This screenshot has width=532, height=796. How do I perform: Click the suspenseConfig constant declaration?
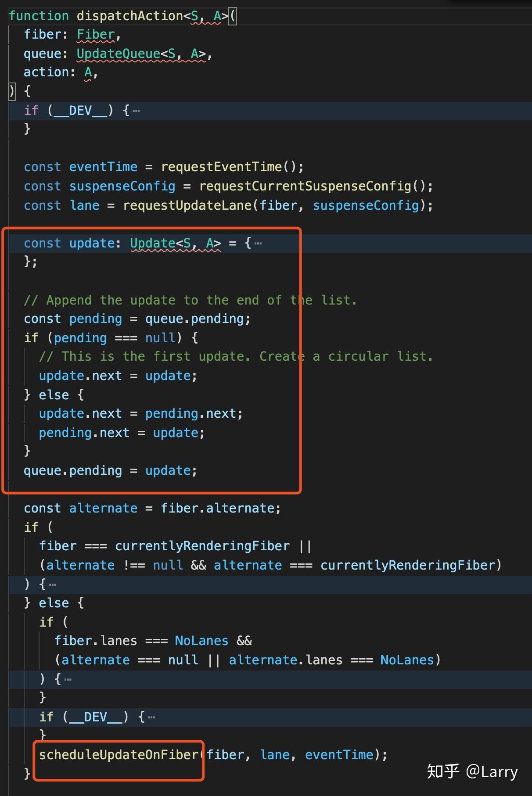click(122, 186)
